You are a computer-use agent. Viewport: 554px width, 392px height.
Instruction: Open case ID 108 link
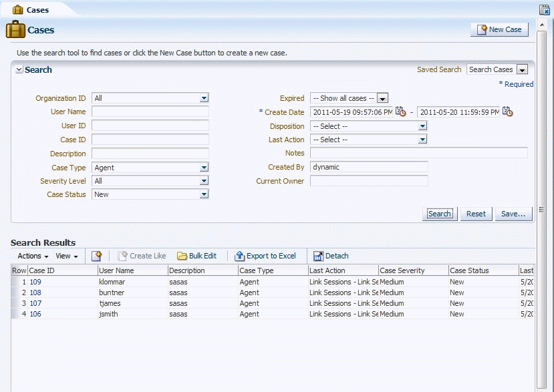point(35,292)
